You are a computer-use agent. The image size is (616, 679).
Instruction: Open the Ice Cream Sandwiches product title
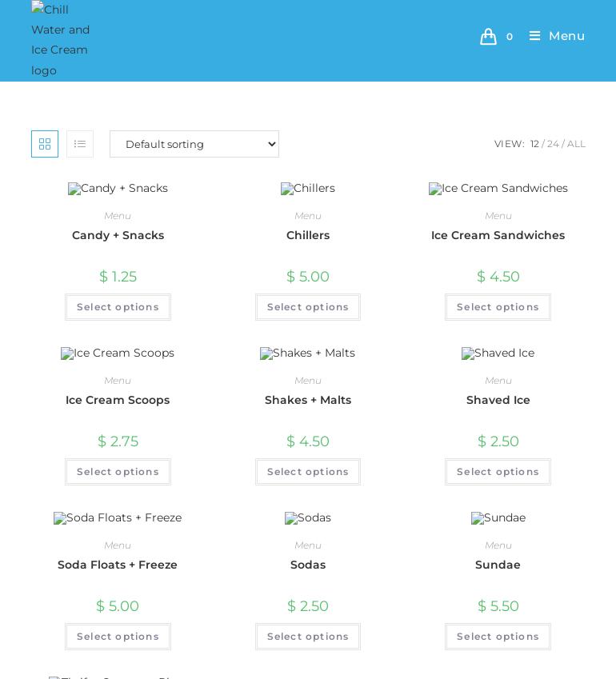click(x=498, y=235)
